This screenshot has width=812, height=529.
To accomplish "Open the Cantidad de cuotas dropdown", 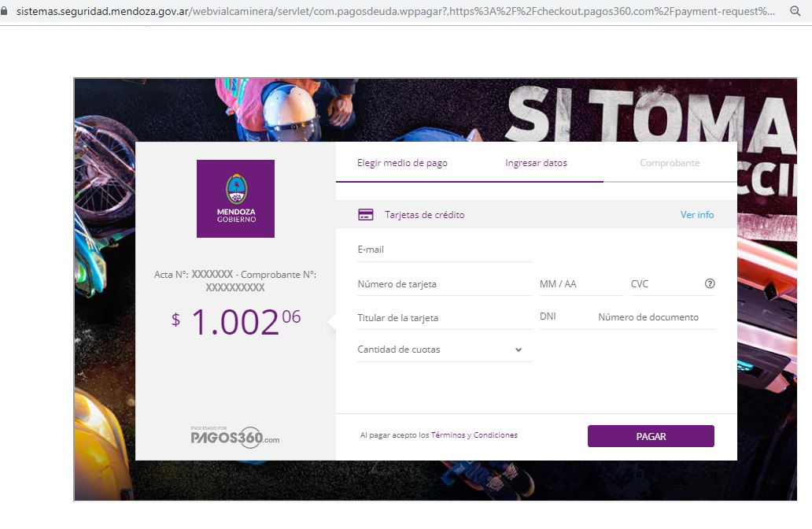I will tap(445, 350).
